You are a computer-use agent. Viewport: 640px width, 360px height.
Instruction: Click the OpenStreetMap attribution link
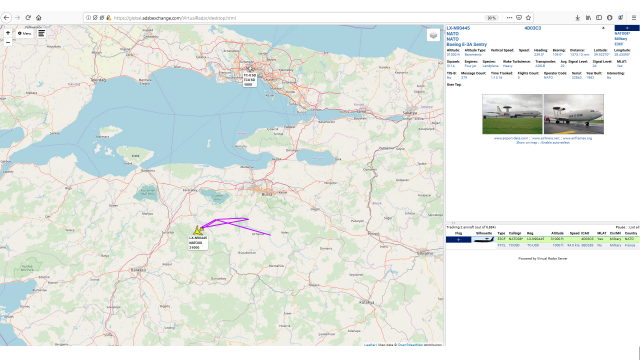click(x=410, y=345)
